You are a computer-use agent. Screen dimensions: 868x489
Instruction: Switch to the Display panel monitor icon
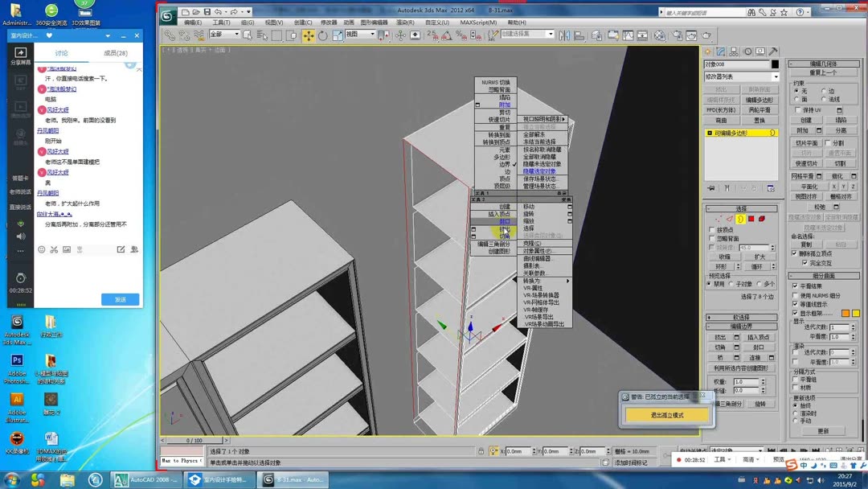(760, 51)
